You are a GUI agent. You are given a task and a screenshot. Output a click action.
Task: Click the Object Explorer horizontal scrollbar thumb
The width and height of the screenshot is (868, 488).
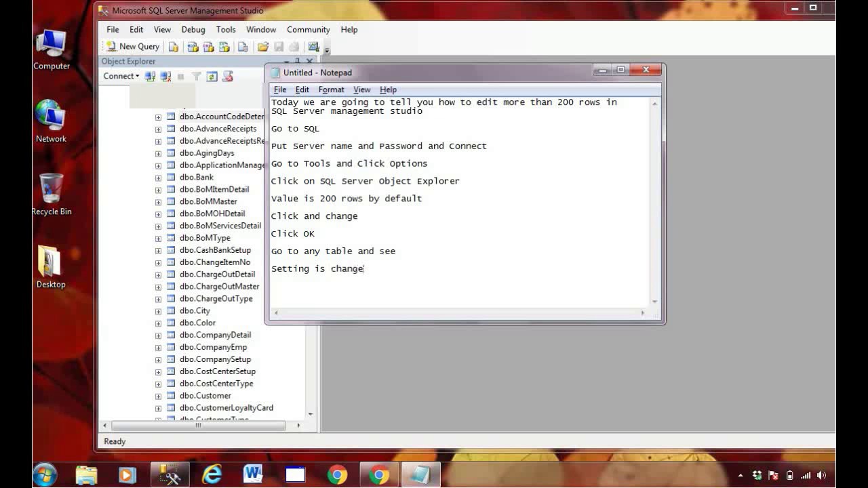199,426
